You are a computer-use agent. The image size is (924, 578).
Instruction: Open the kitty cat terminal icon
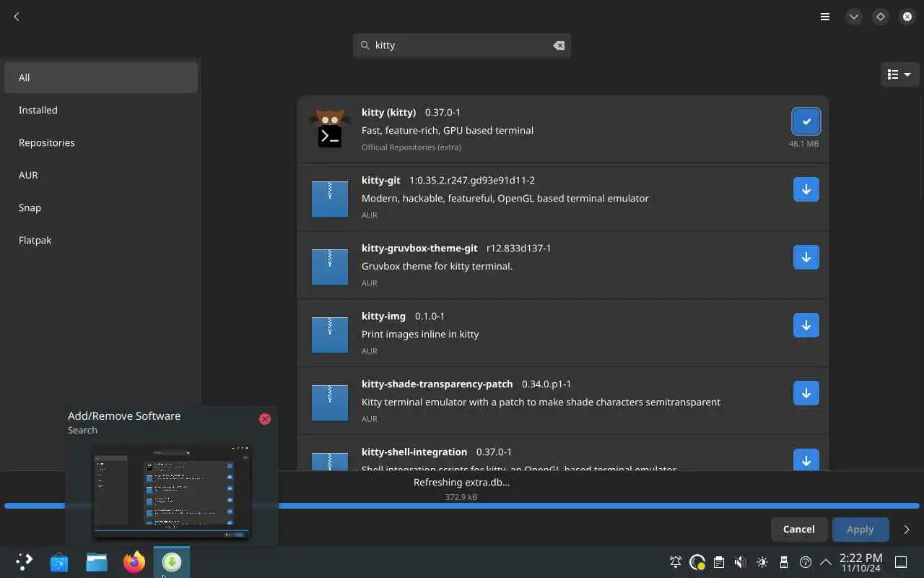point(330,128)
